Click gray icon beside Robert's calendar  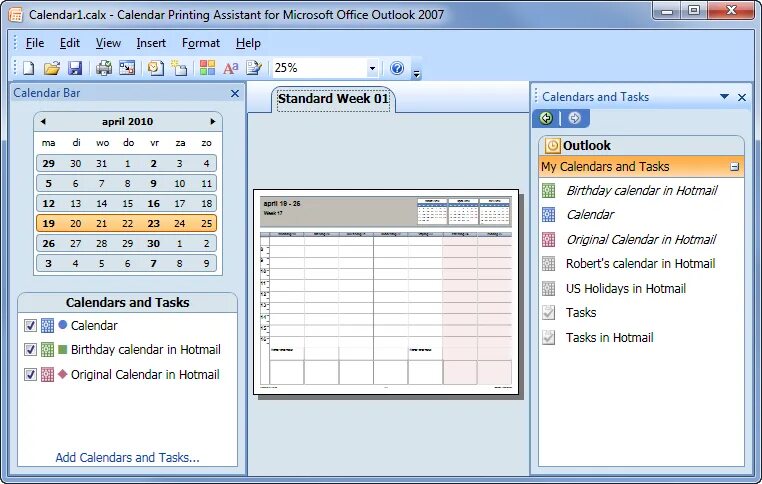[548, 264]
